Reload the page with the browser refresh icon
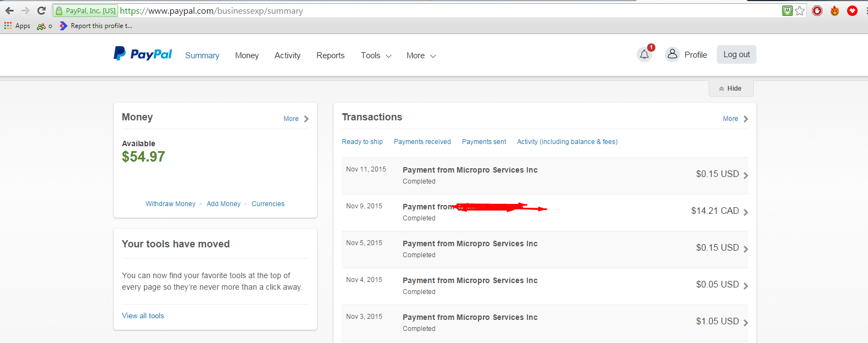Viewport: 868px width, 343px height. pyautogui.click(x=41, y=10)
